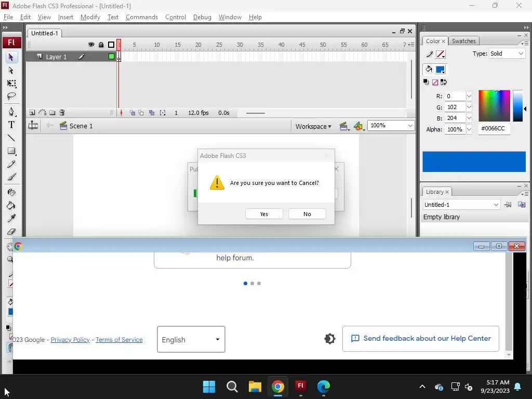Select the Untitled-1 document tab
Viewport: 532px width, 399px height.
coord(45,33)
